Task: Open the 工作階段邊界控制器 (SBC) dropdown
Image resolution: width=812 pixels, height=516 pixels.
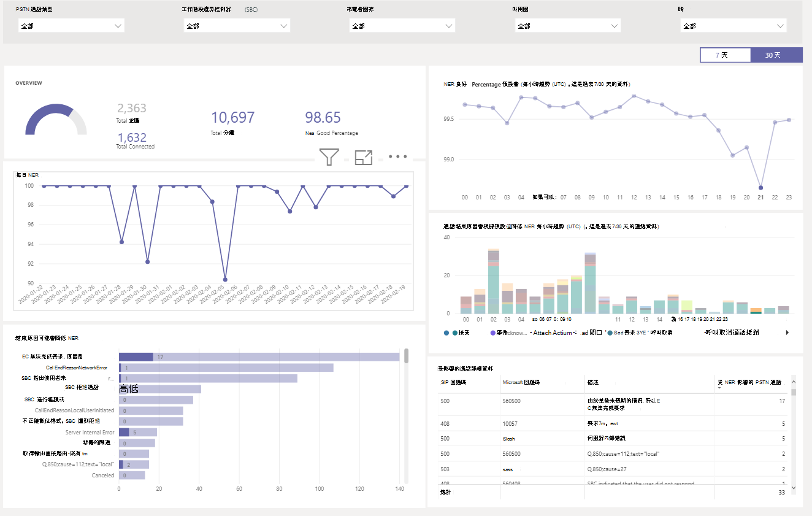Action: (x=237, y=26)
